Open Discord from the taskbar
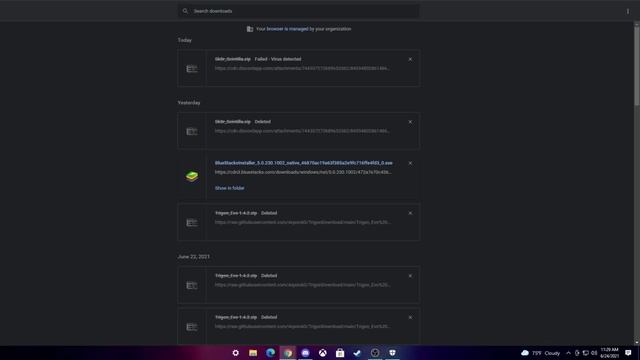The height and width of the screenshot is (360, 640). pyautogui.click(x=305, y=353)
